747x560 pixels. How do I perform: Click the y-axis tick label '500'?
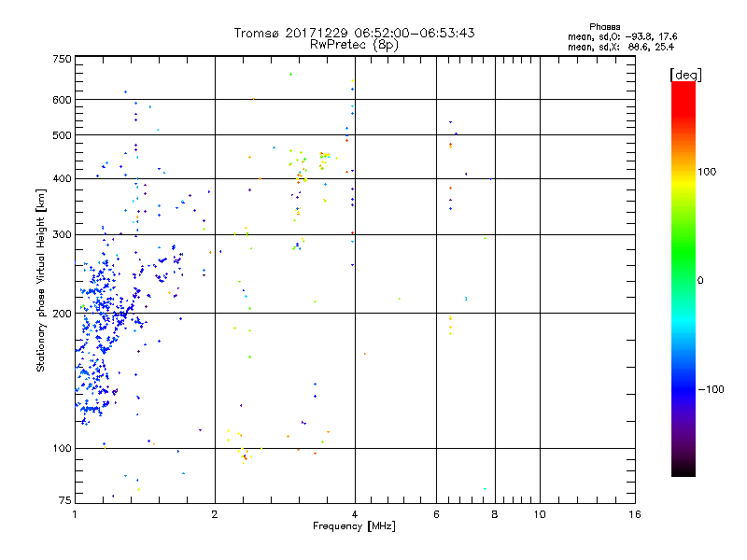click(62, 135)
